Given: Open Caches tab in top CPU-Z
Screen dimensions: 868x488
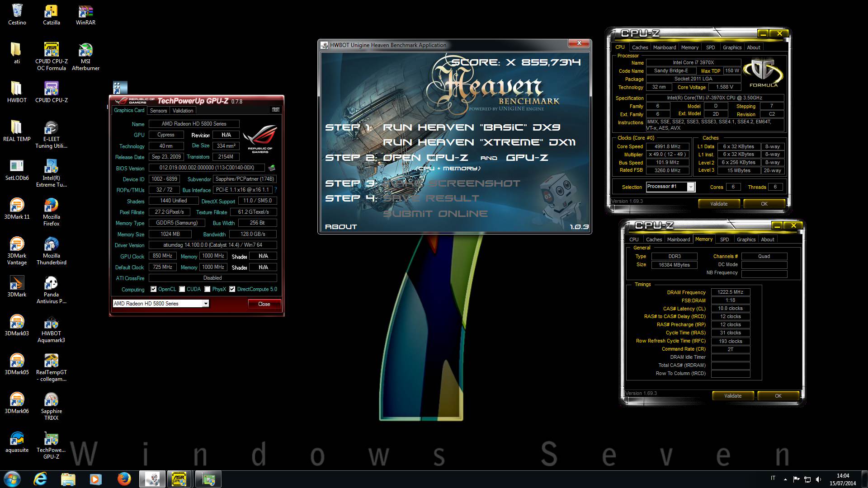Looking at the screenshot, I should click(x=640, y=47).
